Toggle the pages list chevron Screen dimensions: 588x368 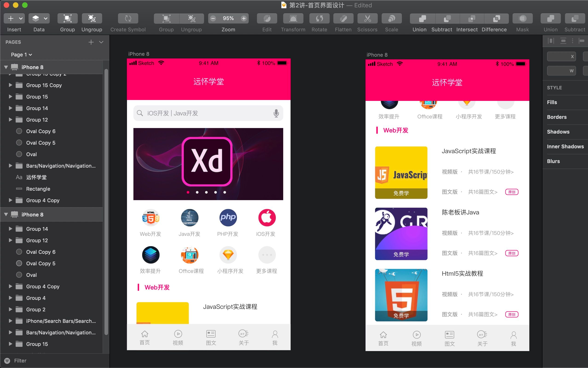coord(101,42)
